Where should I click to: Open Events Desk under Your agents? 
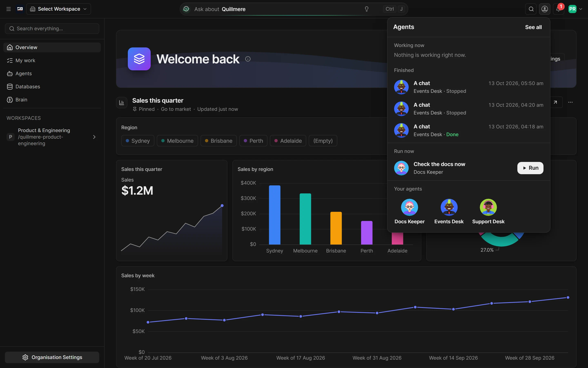point(449,211)
